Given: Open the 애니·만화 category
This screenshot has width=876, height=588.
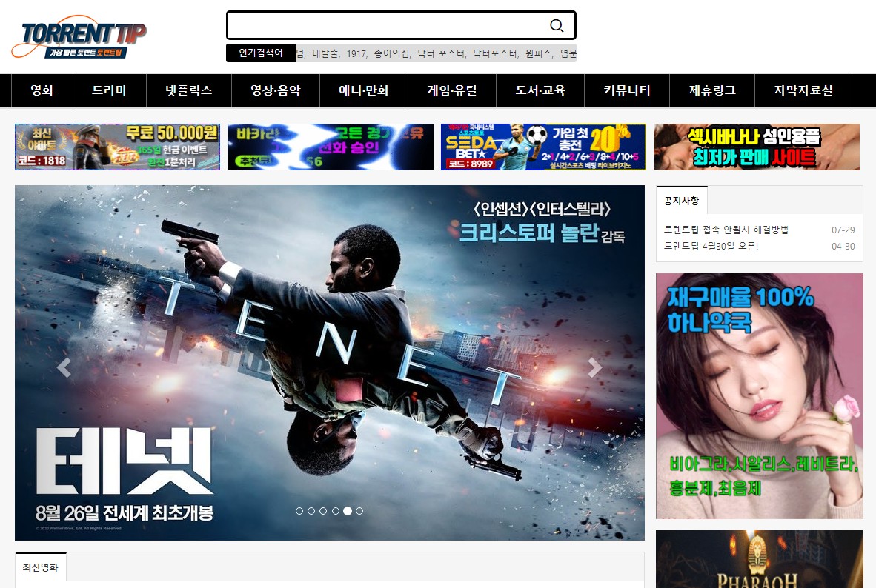Looking at the screenshot, I should tap(363, 91).
